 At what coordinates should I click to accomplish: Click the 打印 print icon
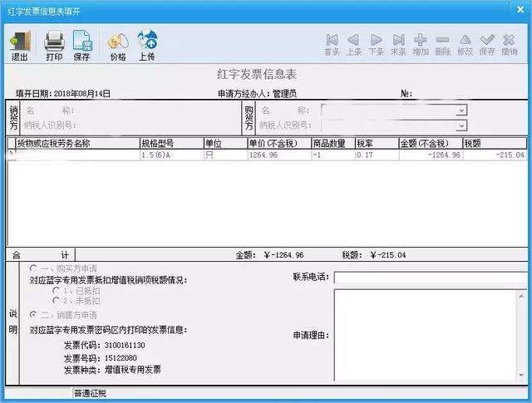click(x=54, y=46)
